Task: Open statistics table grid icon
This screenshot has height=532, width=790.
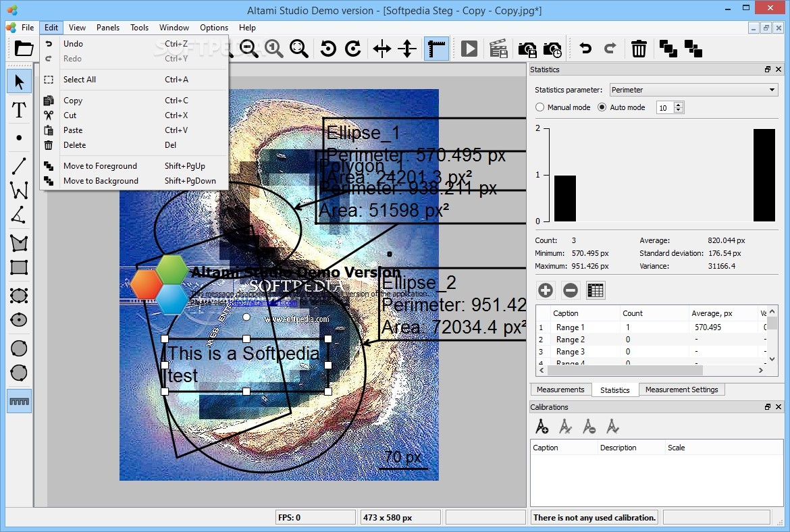Action: pyautogui.click(x=596, y=290)
